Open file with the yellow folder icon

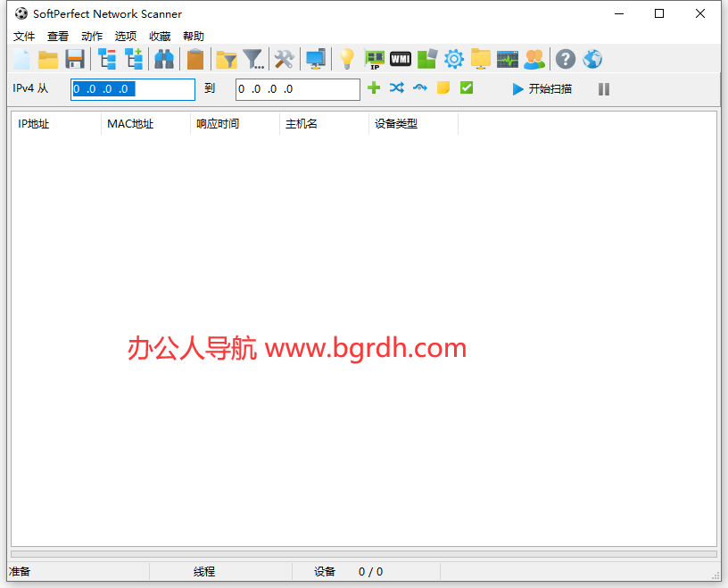48,60
